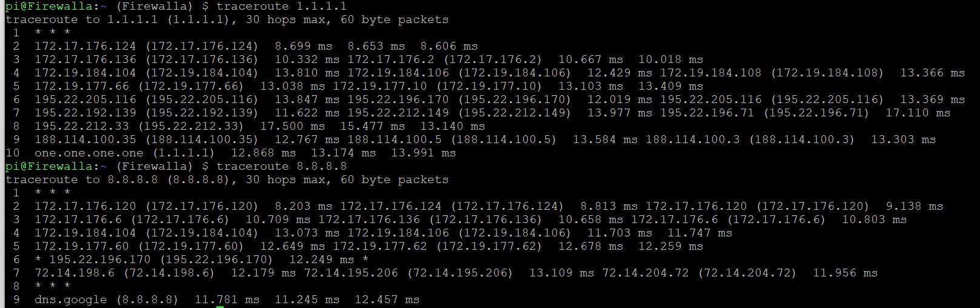This screenshot has height=308, width=980.
Task: Click IP 195.22.212.33 in hop 8
Action: point(82,126)
